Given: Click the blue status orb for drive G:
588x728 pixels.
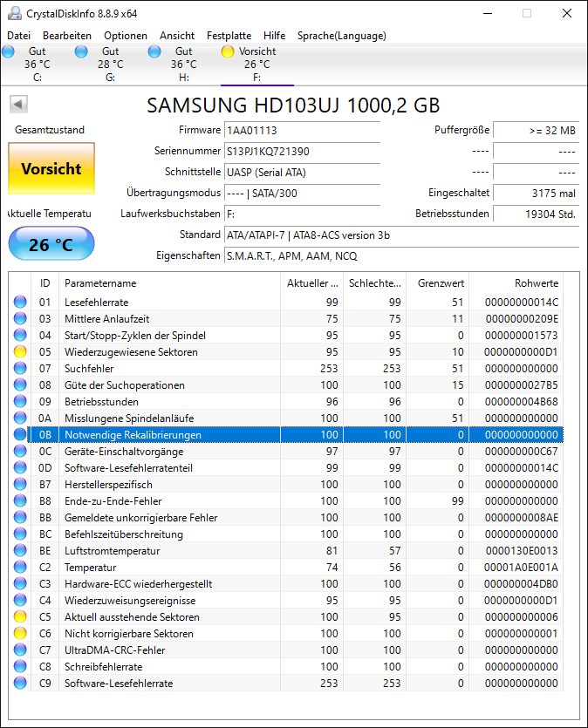Looking at the screenshot, I should pyautogui.click(x=81, y=51).
